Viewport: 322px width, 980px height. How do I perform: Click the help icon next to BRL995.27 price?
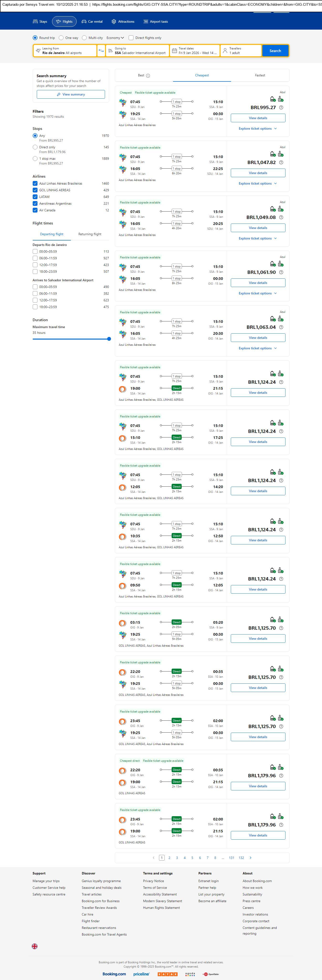(281, 108)
